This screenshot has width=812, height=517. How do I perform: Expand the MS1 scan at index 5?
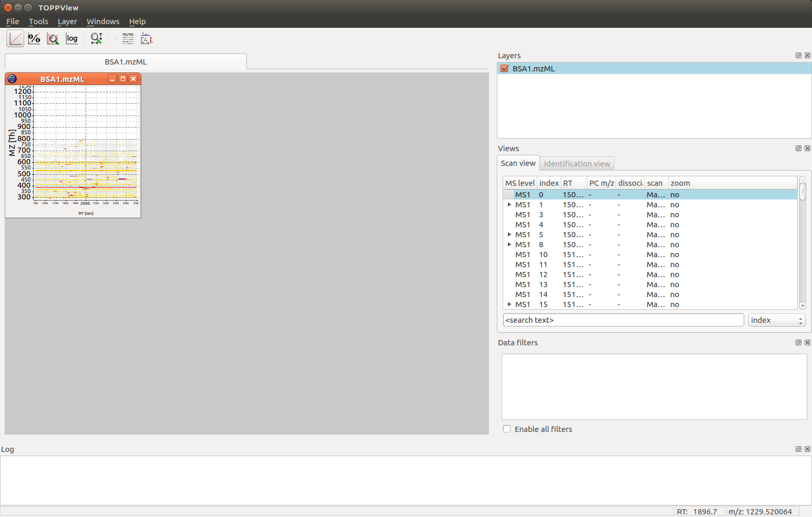[509, 235]
